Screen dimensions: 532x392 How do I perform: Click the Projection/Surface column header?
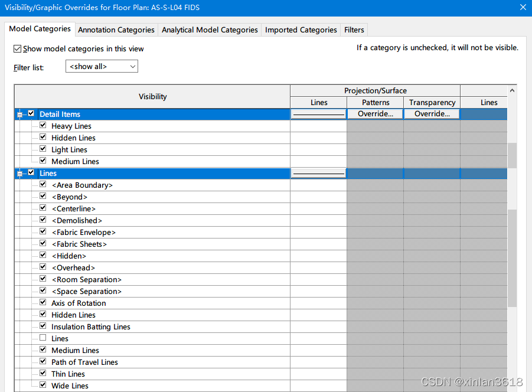tap(376, 90)
